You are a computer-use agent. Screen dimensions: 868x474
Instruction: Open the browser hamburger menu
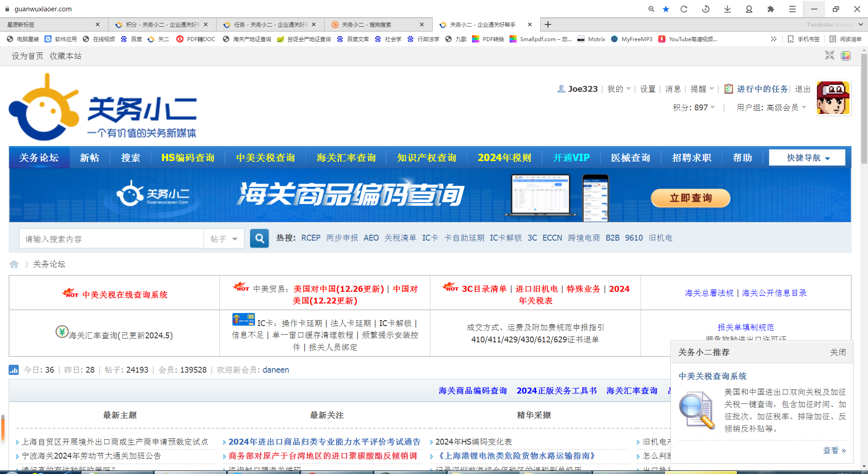793,9
